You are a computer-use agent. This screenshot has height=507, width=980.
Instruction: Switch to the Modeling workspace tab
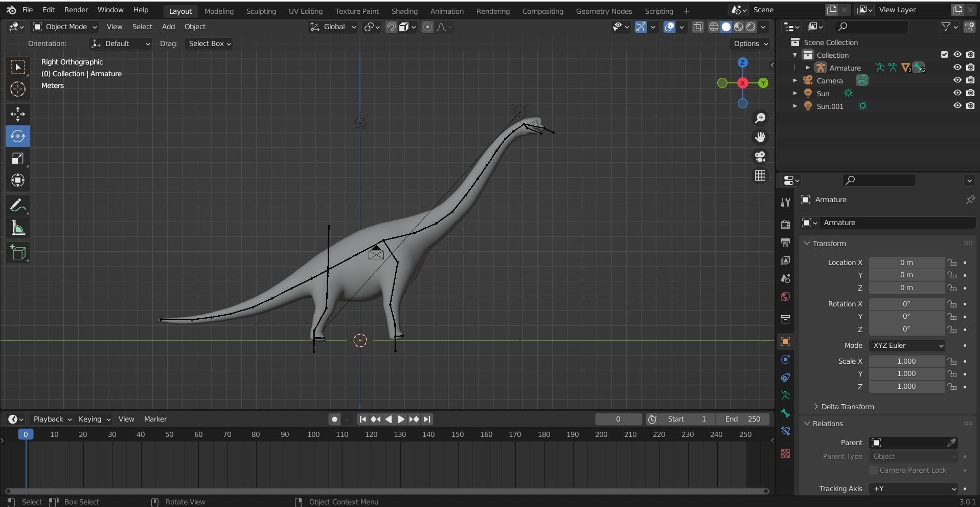[219, 11]
